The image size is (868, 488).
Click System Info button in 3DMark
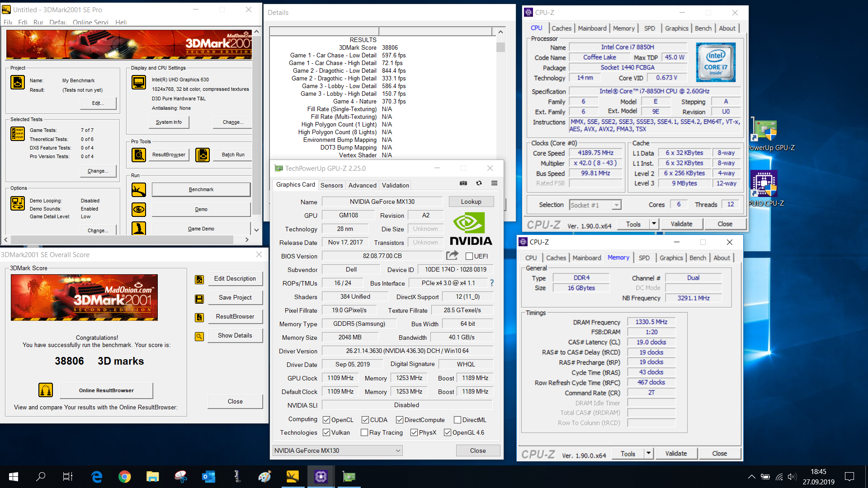click(169, 122)
